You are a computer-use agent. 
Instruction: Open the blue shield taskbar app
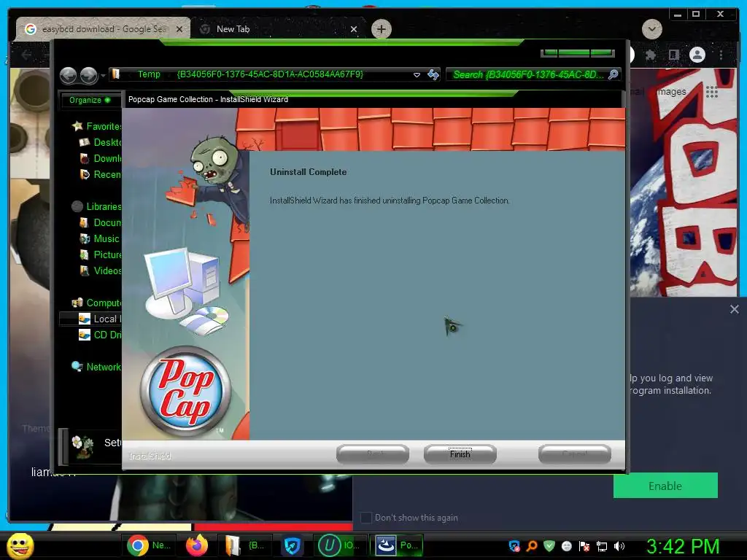[292, 546]
